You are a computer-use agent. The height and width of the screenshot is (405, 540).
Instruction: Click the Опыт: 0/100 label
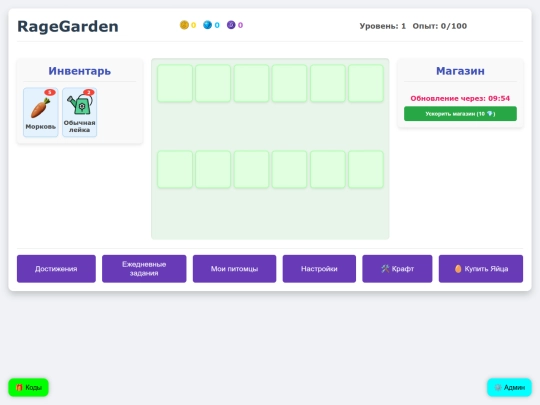tap(440, 26)
